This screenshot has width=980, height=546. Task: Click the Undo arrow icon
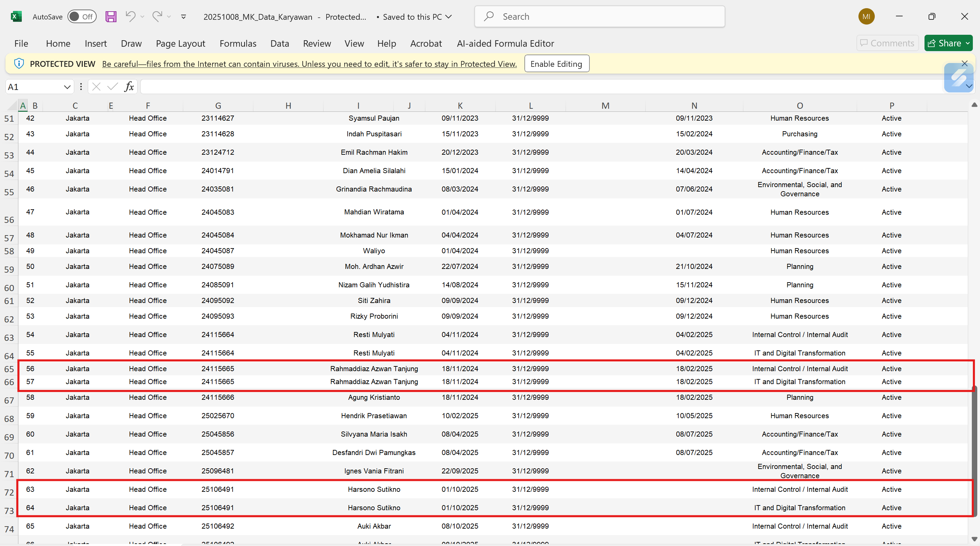pyautogui.click(x=130, y=16)
